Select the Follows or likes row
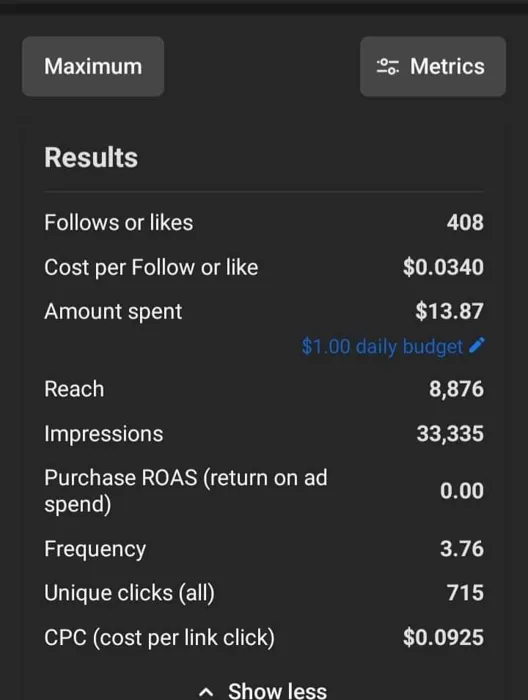Screen dimensions: 528x700 264,222
